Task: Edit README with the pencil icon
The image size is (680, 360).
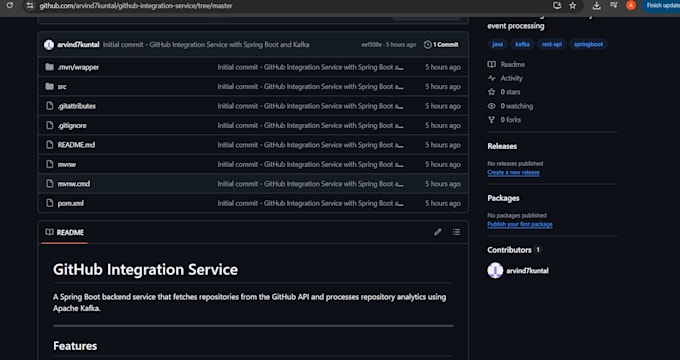Action: (x=438, y=232)
